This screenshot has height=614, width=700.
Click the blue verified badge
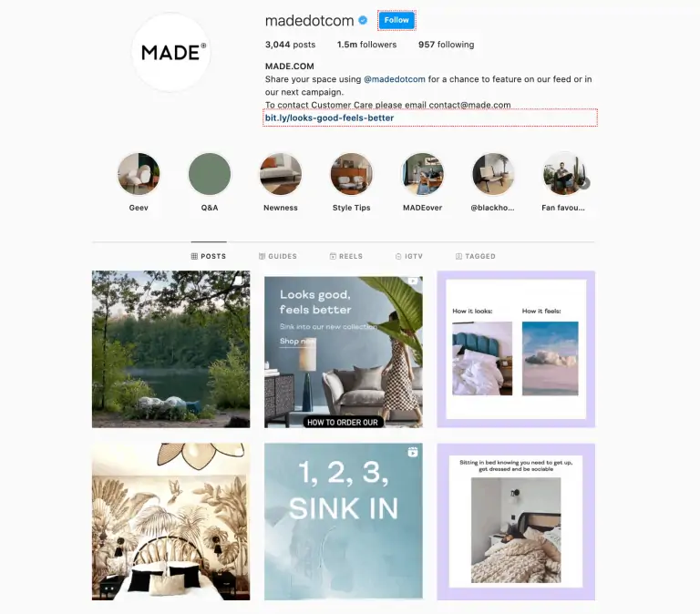(x=363, y=20)
